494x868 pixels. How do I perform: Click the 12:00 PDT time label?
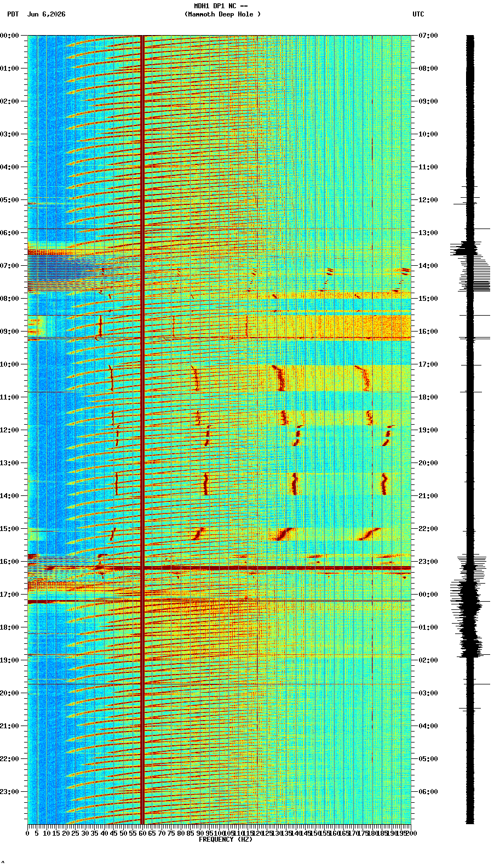pyautogui.click(x=9, y=430)
